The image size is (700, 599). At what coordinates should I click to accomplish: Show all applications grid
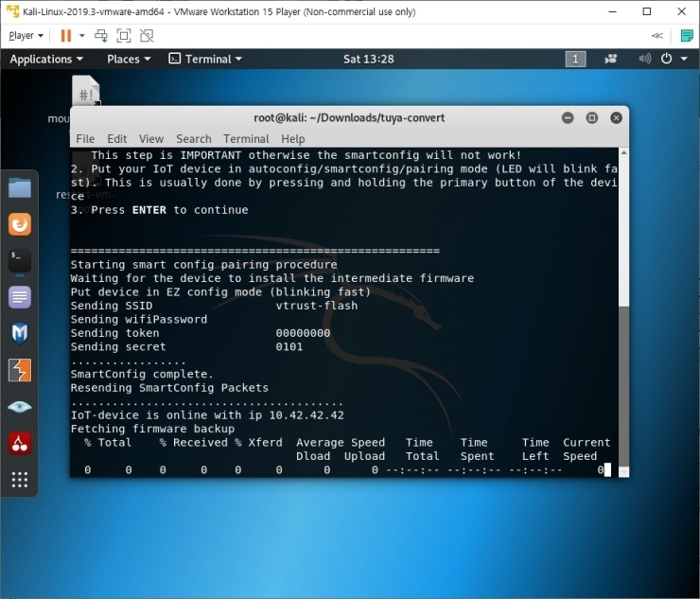pyautogui.click(x=20, y=480)
